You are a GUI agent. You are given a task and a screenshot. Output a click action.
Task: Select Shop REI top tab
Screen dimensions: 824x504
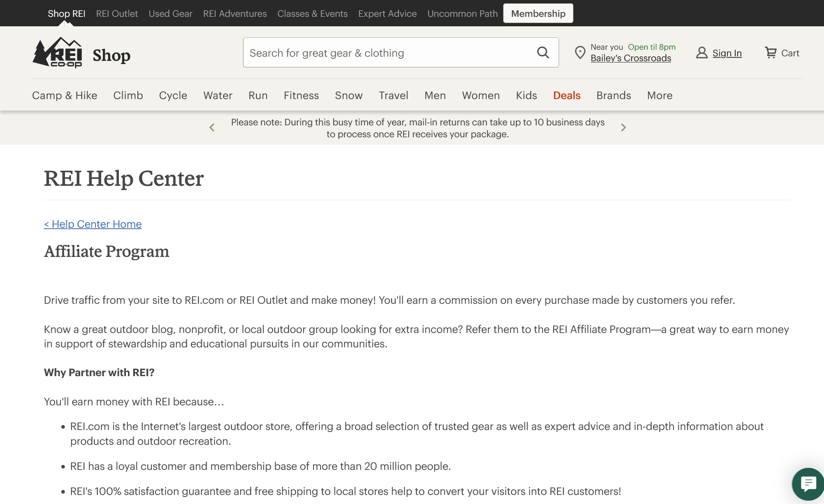67,14
